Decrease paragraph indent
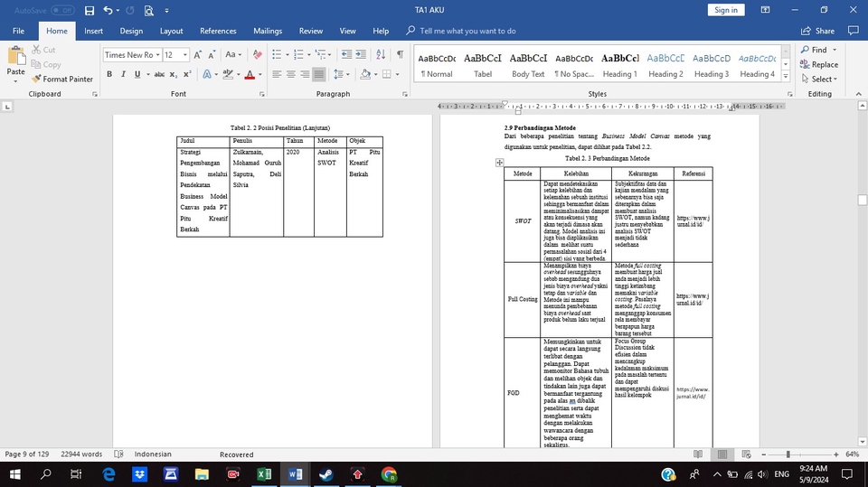 (x=346, y=54)
